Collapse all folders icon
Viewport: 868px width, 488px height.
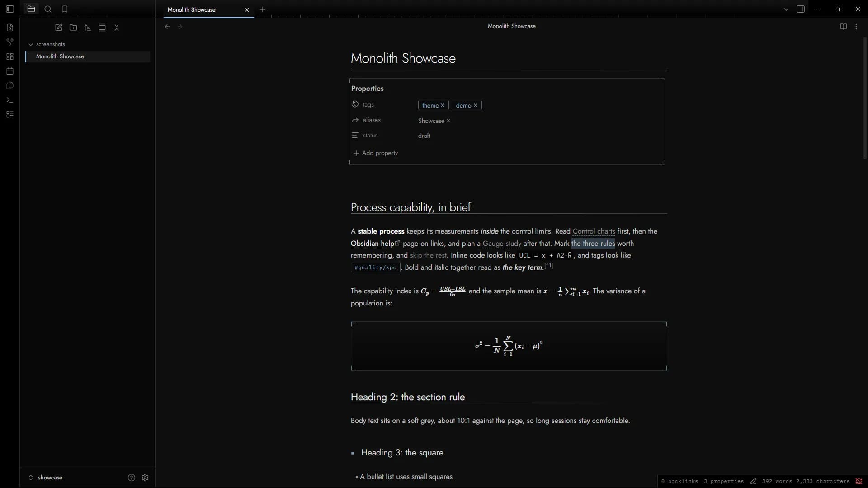click(117, 28)
